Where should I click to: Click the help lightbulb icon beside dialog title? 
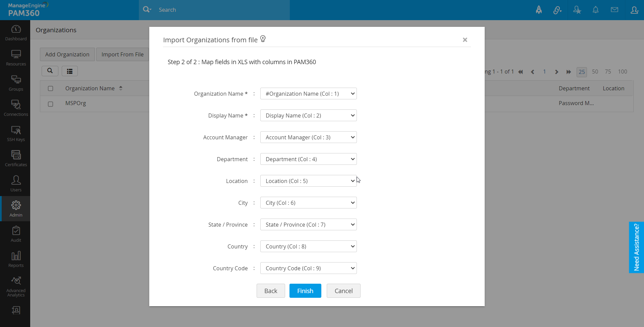[x=263, y=39]
